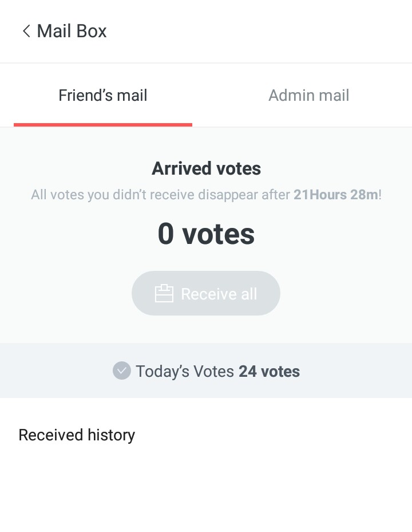This screenshot has height=532, width=412.
Task: Open the Admin mail tab
Action: (x=309, y=95)
